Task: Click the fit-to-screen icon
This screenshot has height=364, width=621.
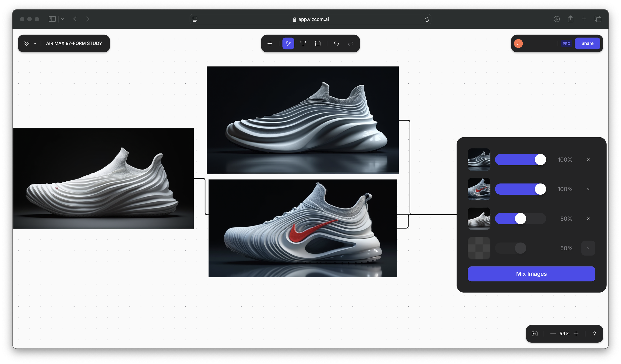Action: [x=535, y=334]
